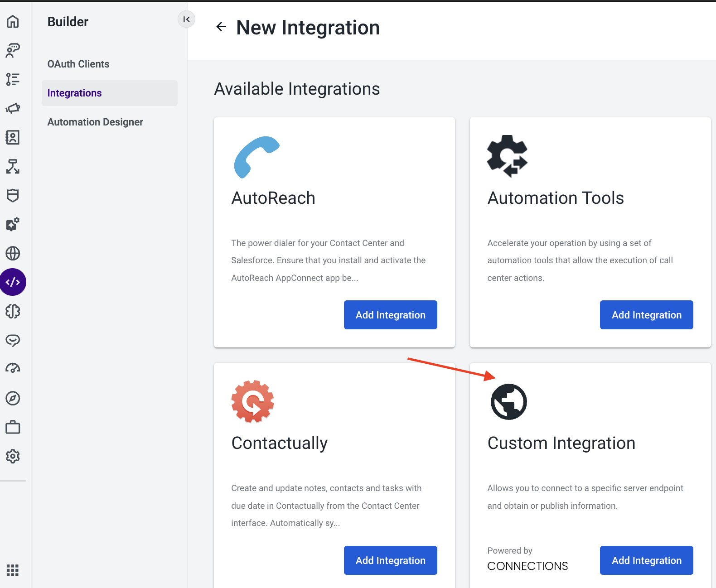Open the dashboard gauge icon
This screenshot has width=716, height=588.
(13, 369)
